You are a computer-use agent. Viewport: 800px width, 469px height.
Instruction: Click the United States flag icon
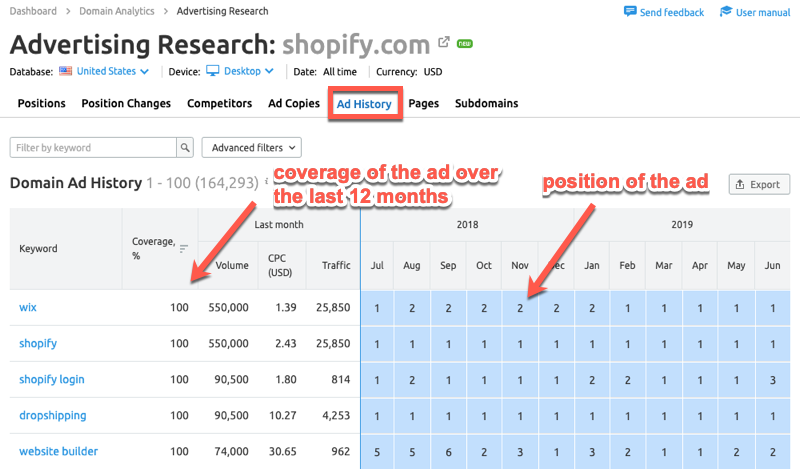tap(66, 72)
